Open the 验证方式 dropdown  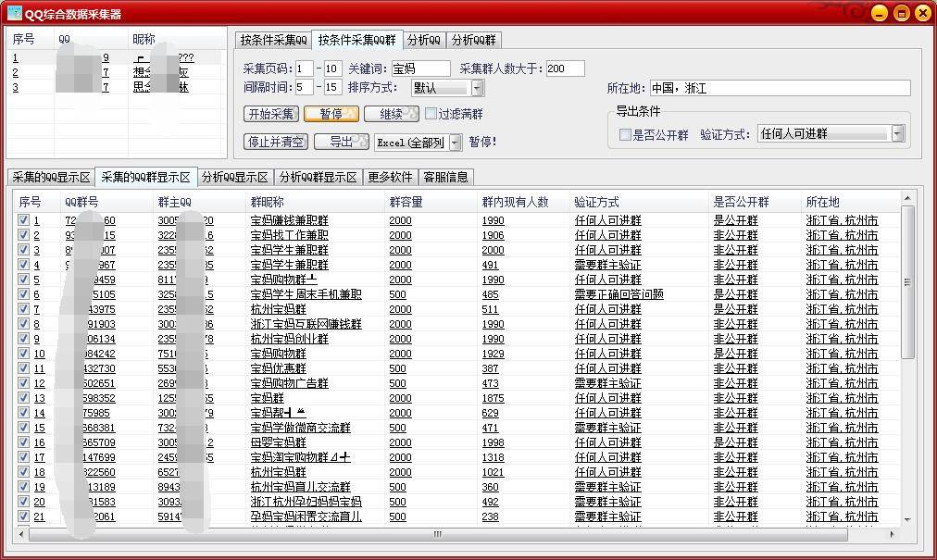[x=897, y=134]
